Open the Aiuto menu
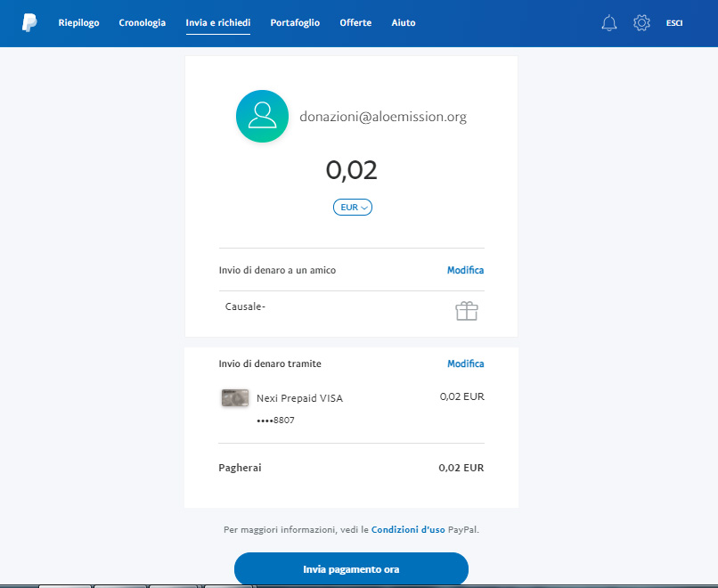718x588 pixels. pyautogui.click(x=404, y=22)
